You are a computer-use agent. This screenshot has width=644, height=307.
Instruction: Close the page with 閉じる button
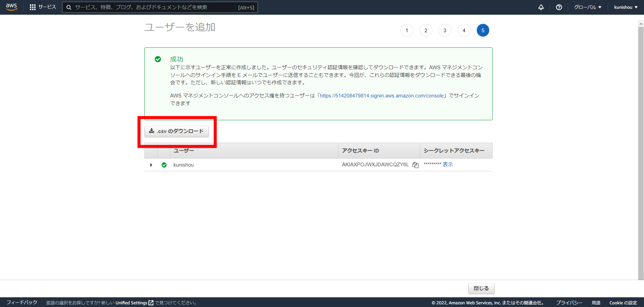(481, 288)
